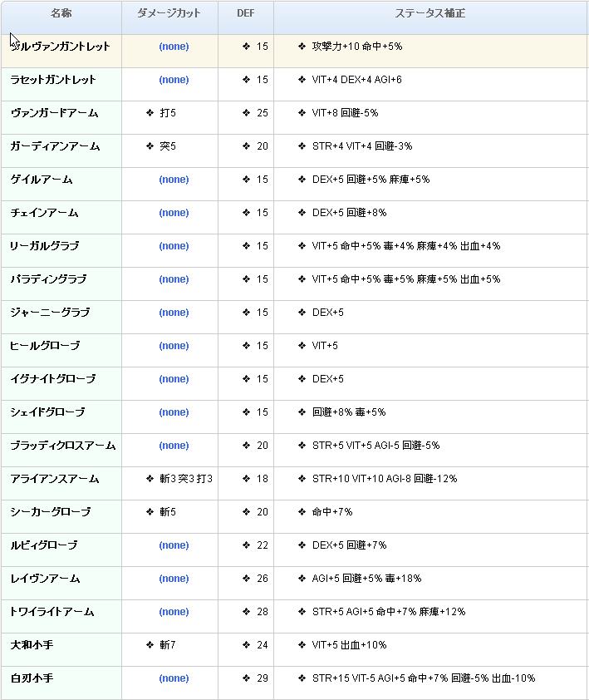Click the diamond icon before 斬3 突3 打3

(x=150, y=479)
